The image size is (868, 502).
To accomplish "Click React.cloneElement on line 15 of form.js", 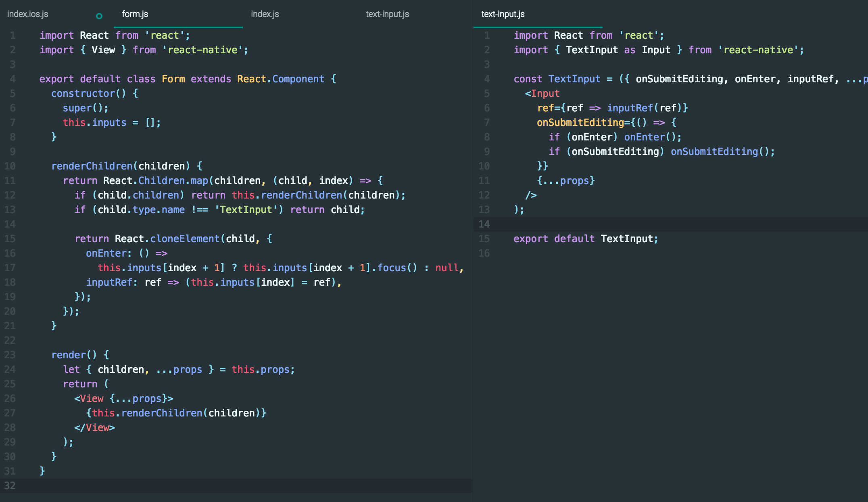I will click(x=167, y=238).
